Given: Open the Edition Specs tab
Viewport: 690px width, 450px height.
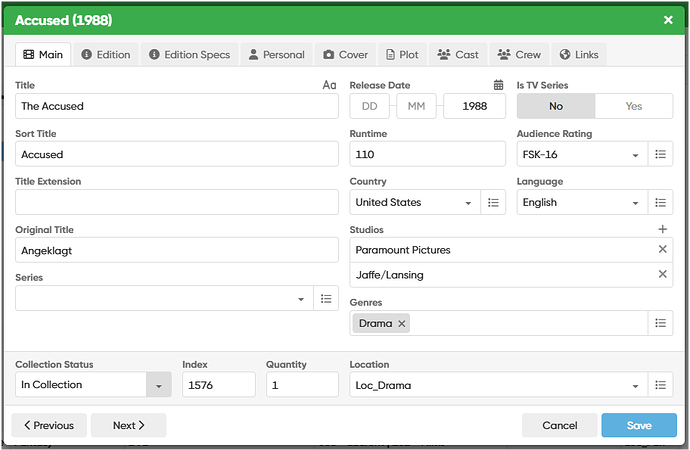Looking at the screenshot, I should (x=188, y=55).
